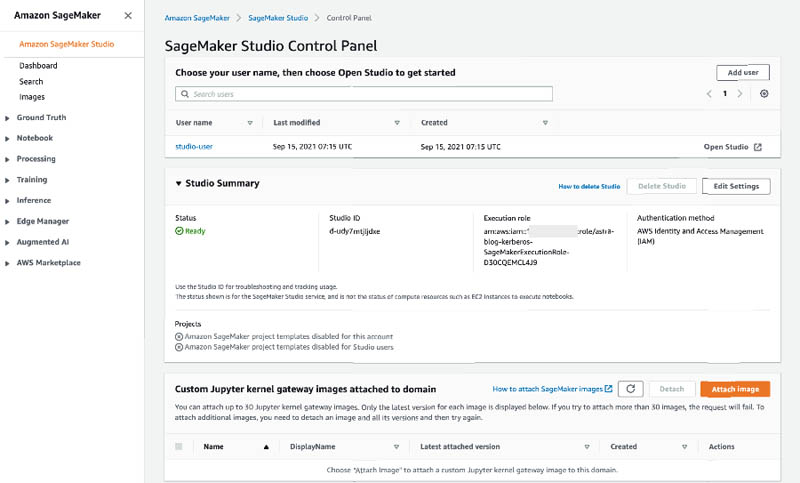Sort users by Created arrow
Screen dimensions: 800x483
click(545, 123)
